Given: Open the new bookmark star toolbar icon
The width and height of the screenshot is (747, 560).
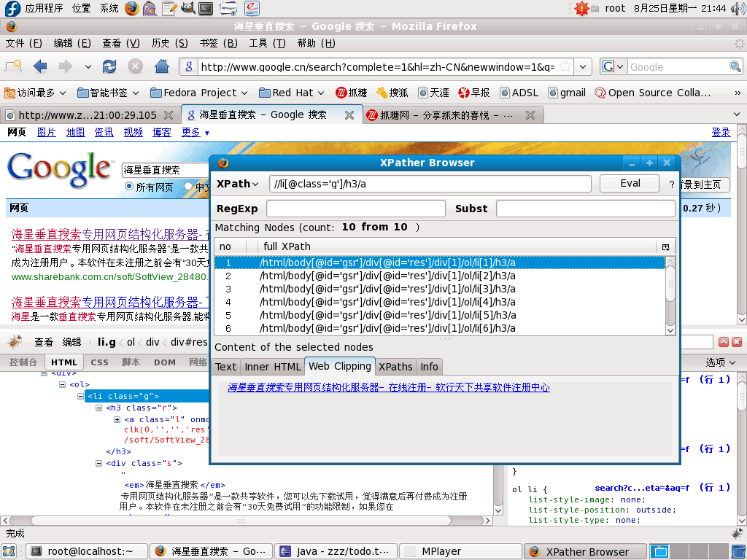Looking at the screenshot, I should tap(13, 66).
